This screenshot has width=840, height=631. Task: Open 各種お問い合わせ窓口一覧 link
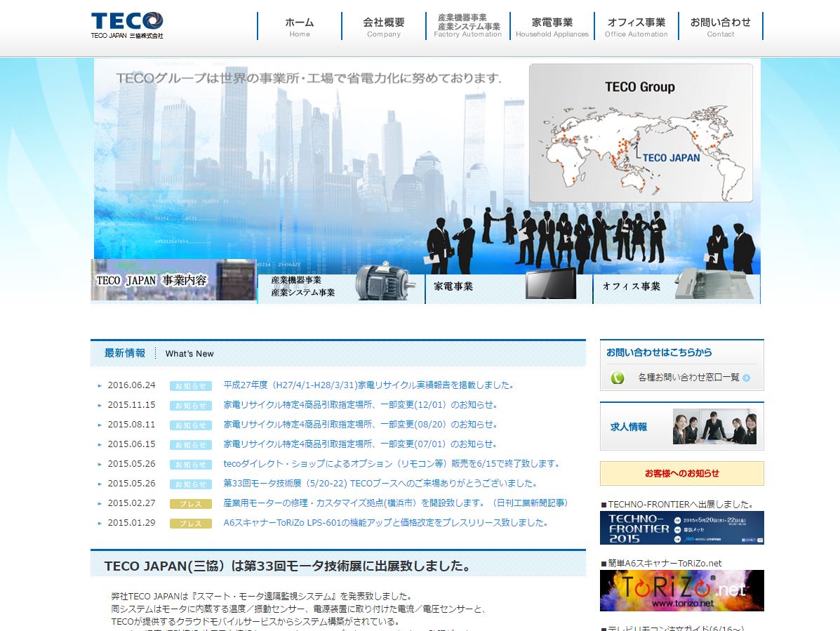click(x=689, y=378)
